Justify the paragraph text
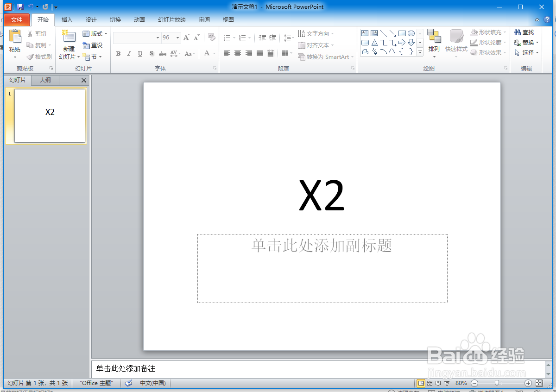The height and width of the screenshot is (392, 556). coord(260,53)
